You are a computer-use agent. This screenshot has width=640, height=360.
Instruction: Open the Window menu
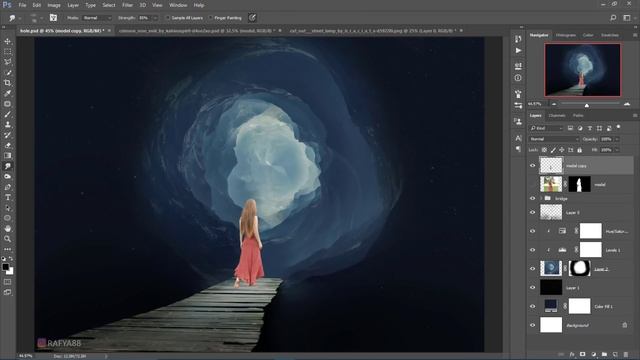178,5
